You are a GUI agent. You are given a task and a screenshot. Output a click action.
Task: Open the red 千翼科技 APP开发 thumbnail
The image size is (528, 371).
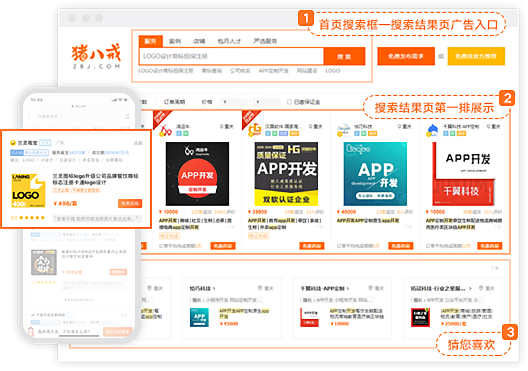click(464, 174)
